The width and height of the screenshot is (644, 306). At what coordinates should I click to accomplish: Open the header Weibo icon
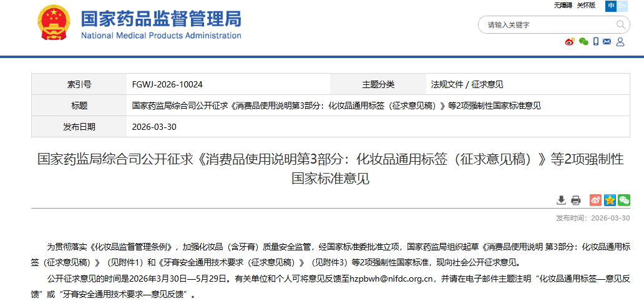(x=569, y=42)
